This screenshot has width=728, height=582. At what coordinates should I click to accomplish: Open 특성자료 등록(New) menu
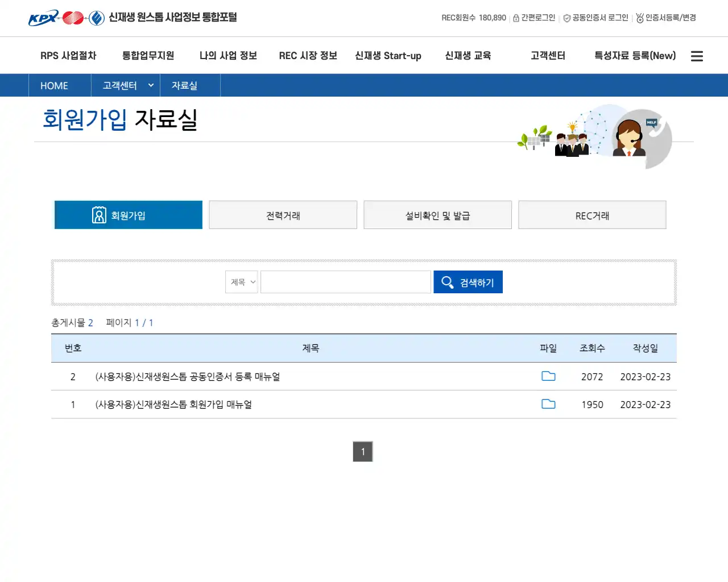[x=635, y=56]
